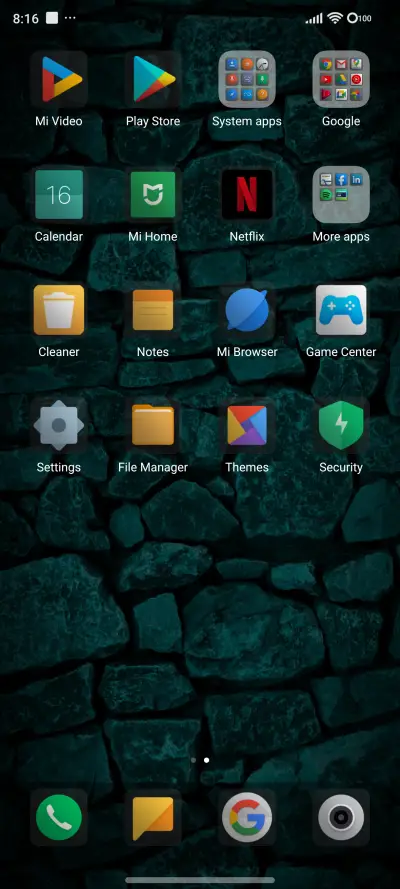Tap the square notification icon in status bar
Image resolution: width=400 pixels, height=889 pixels.
[x=52, y=18]
